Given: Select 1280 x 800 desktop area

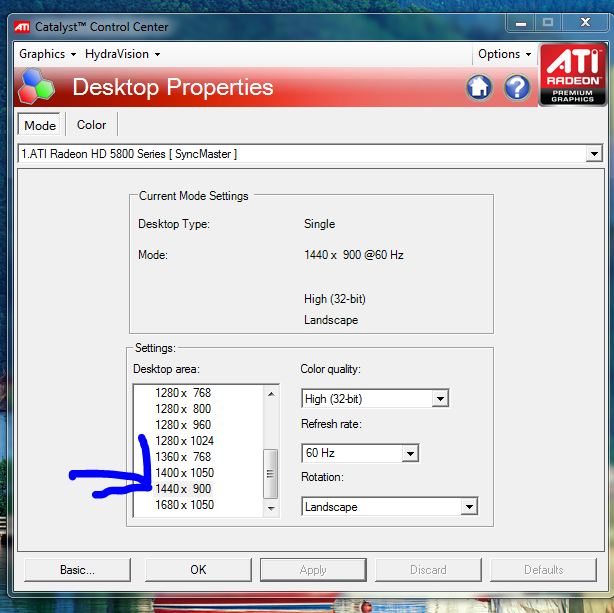Looking at the screenshot, I should coord(183,409).
